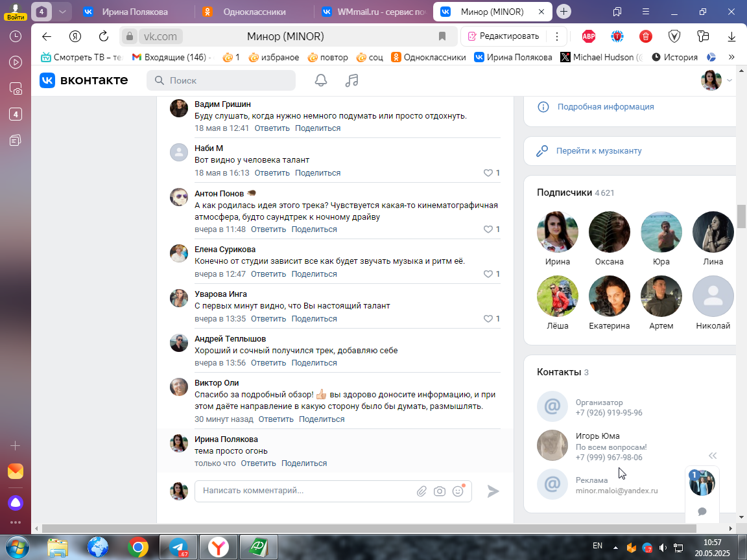Open Telegram from the taskbar
Screen dimensions: 747x560
tap(178, 547)
